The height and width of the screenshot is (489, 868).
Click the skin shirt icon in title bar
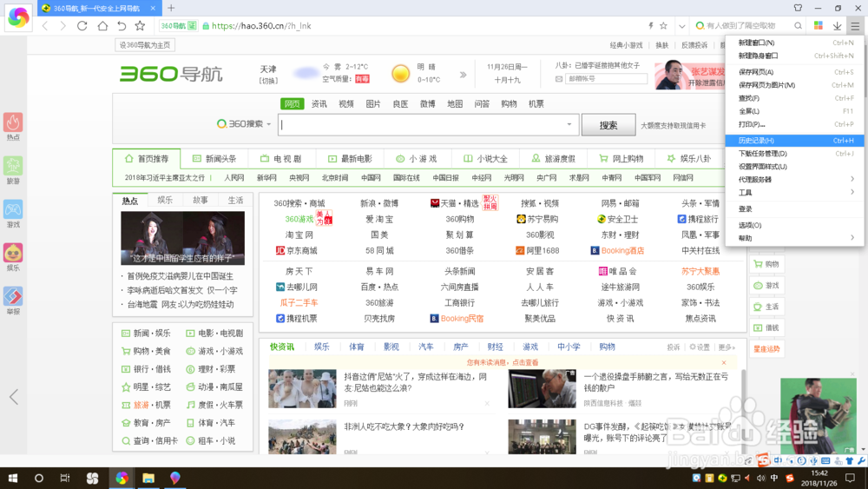click(x=798, y=8)
